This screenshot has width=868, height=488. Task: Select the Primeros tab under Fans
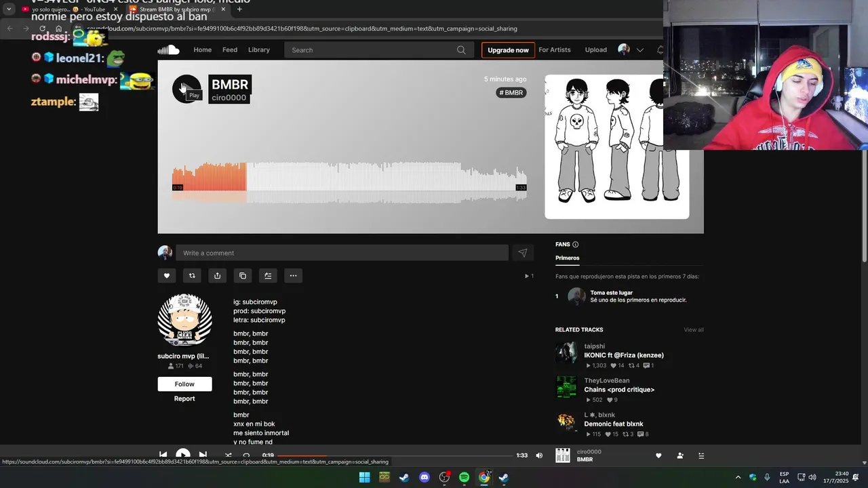[568, 258]
